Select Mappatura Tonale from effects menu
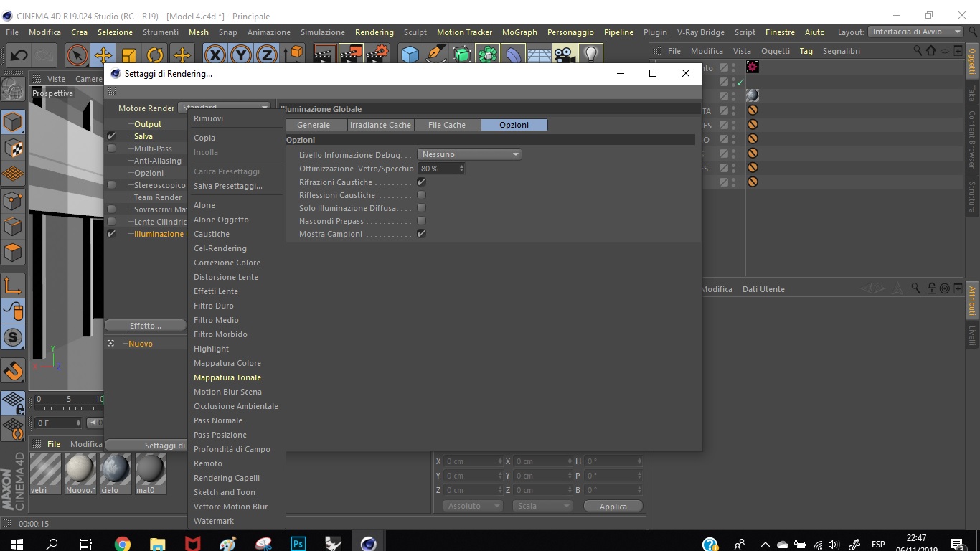 pyautogui.click(x=227, y=377)
